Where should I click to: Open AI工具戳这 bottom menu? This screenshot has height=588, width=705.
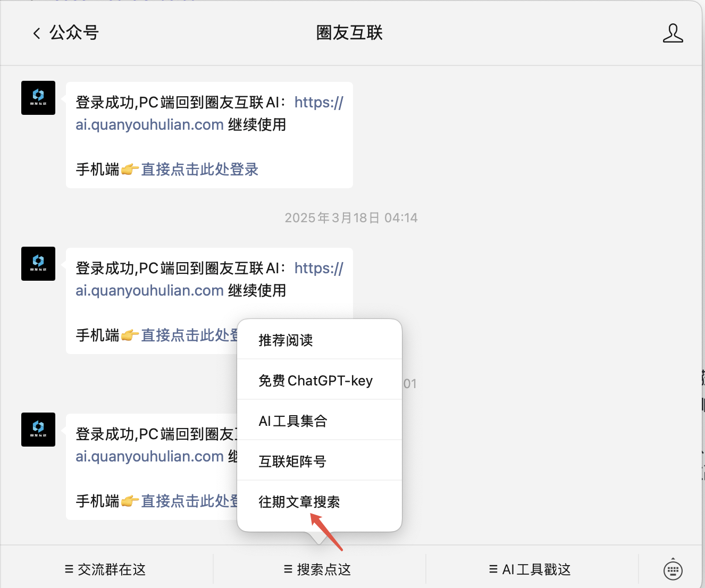(530, 570)
